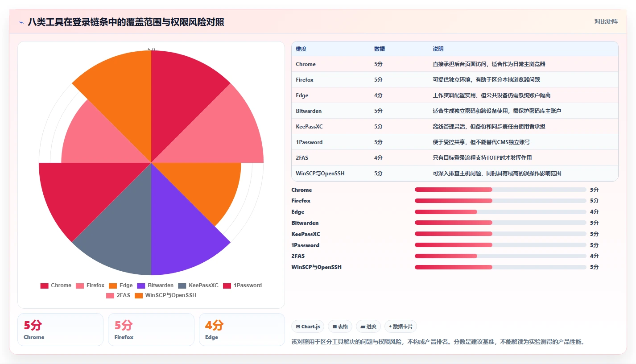Toggle WinSCP与OpenSSH in the chart legend

[165, 295]
